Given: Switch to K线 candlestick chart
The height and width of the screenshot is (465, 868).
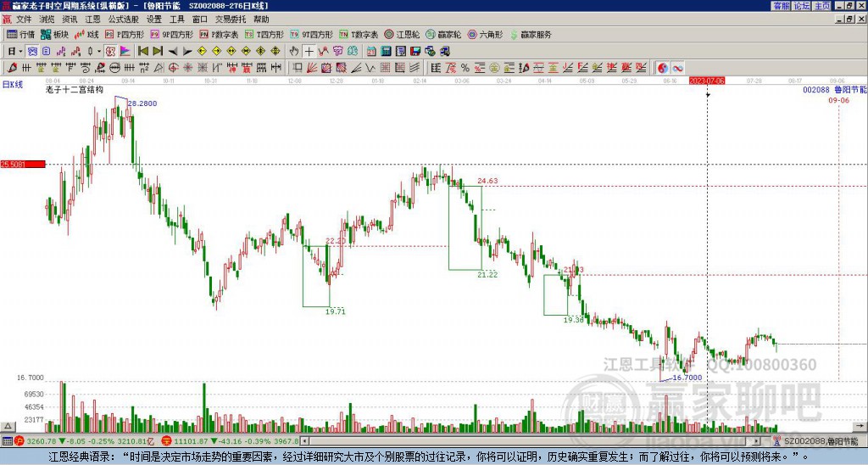Looking at the screenshot, I should [x=86, y=34].
